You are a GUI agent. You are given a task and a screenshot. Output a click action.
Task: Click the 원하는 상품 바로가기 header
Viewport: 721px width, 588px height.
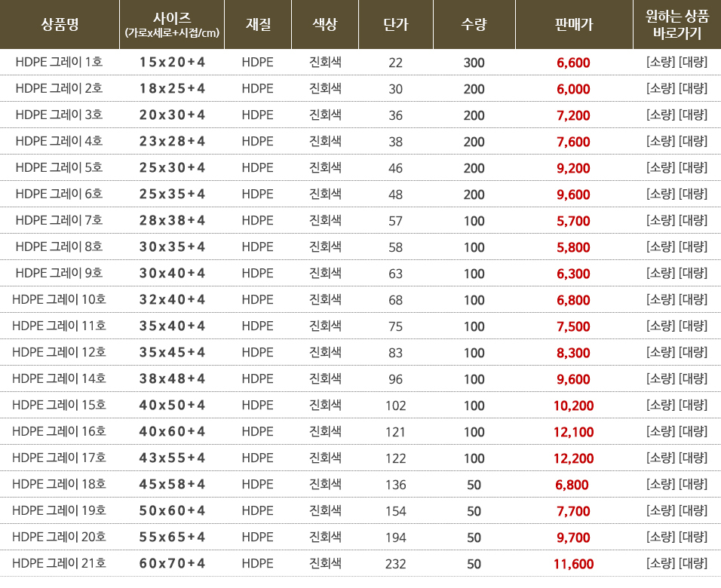(677, 24)
